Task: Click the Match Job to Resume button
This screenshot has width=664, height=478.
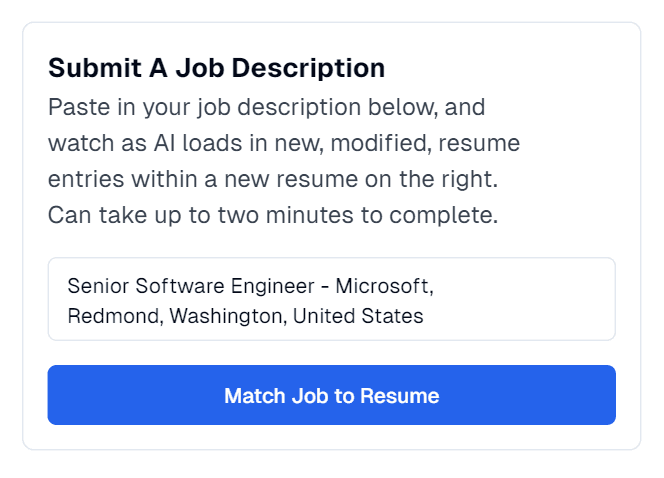Action: [x=331, y=395]
